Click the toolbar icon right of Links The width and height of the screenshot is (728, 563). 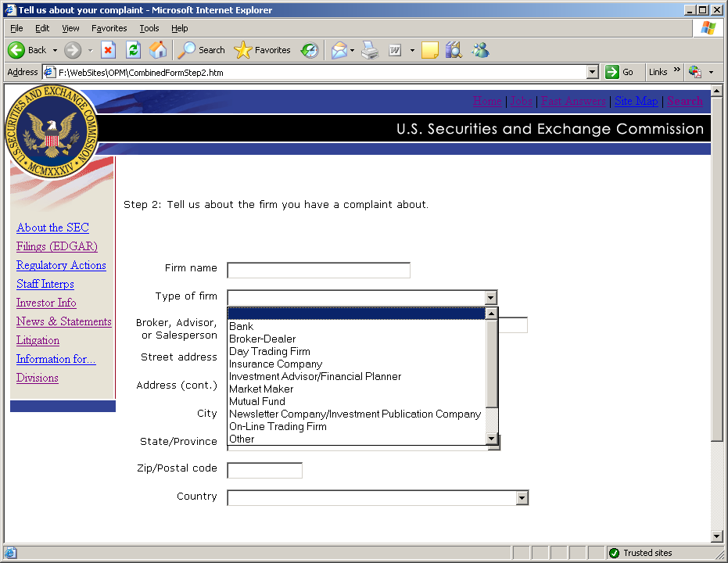tap(695, 72)
